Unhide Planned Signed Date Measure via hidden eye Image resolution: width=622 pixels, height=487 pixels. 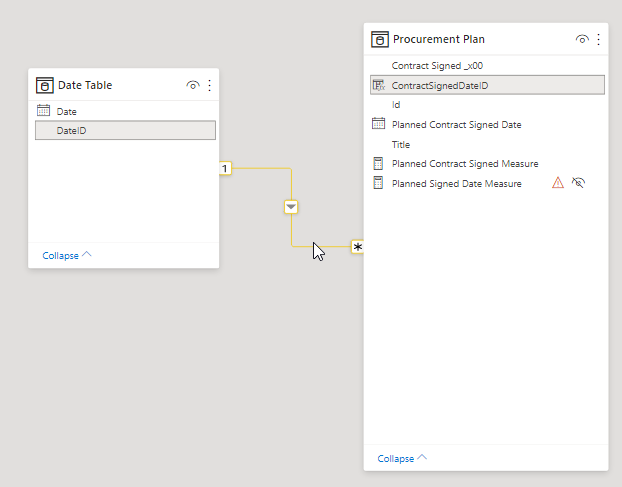point(578,183)
